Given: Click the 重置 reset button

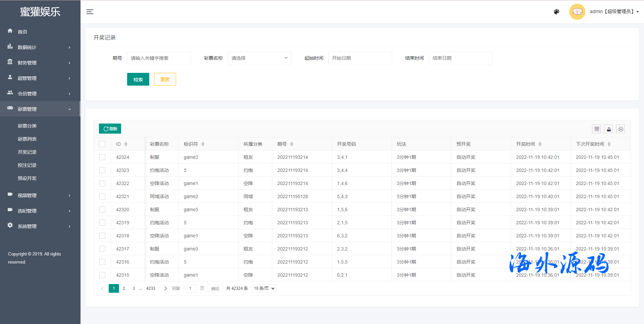Looking at the screenshot, I should (x=165, y=80).
